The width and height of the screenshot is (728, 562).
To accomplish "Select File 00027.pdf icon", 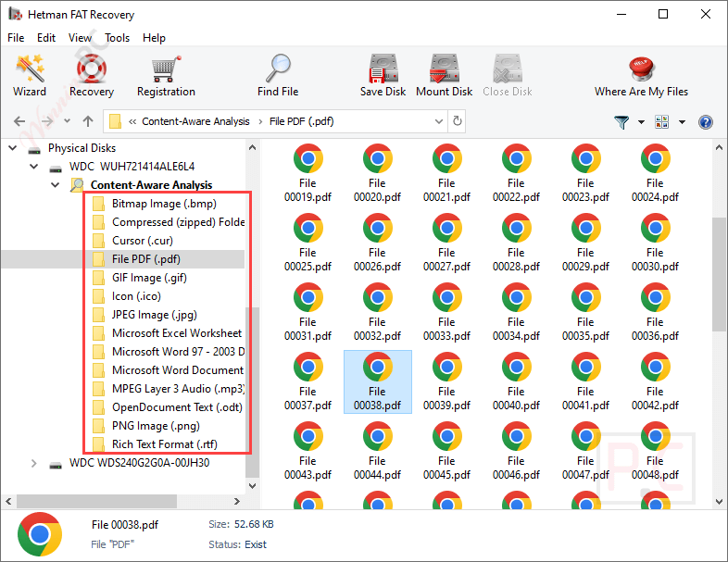I will coord(446,228).
